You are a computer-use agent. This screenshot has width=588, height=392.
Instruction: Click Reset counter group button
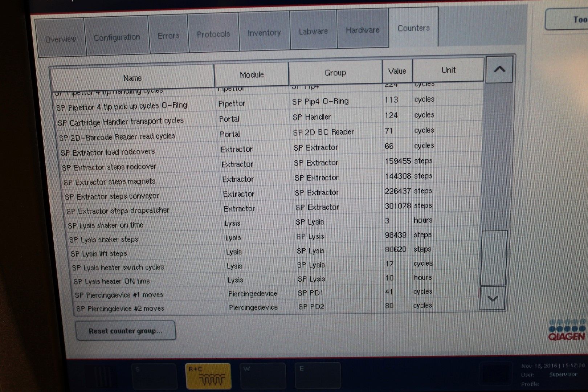pos(126,331)
